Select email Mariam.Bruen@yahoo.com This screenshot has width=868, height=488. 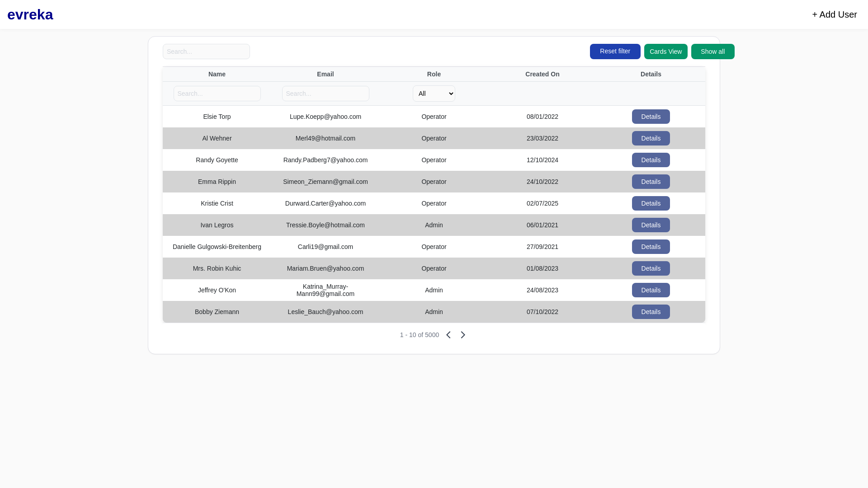pos(325,268)
